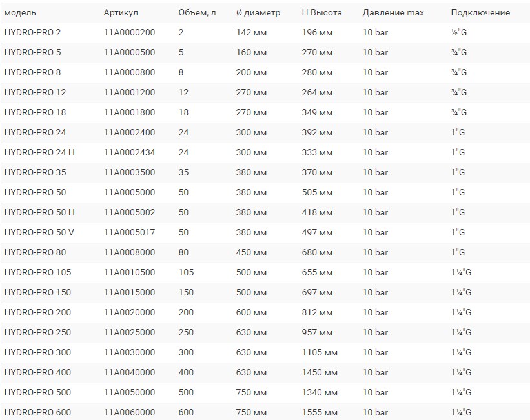Click article number 11A0000500
The width and height of the screenshot is (530, 420).
(130, 52)
